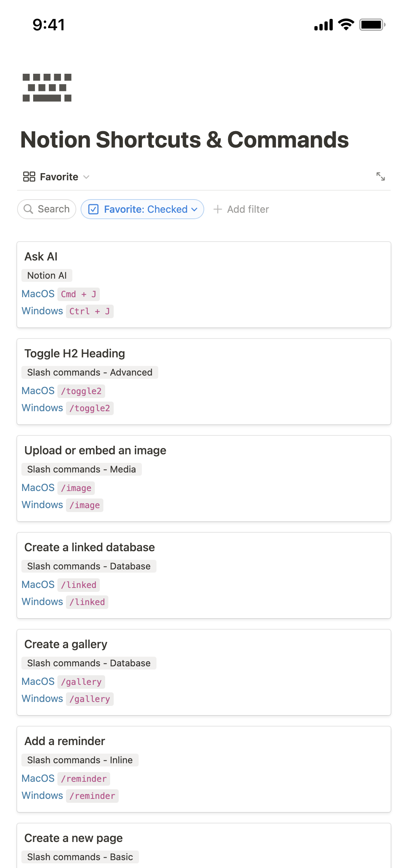Open the Create a gallery card
This screenshot has height=868, width=401.
point(204,644)
